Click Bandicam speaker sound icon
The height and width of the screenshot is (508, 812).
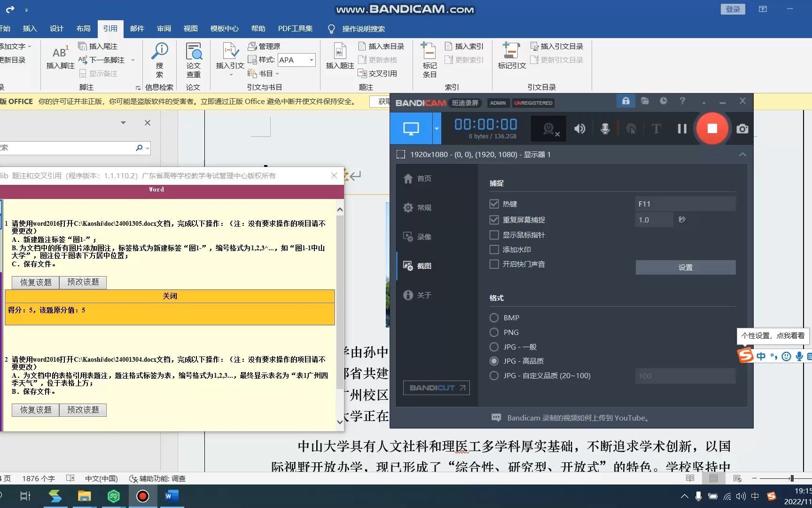click(x=580, y=129)
